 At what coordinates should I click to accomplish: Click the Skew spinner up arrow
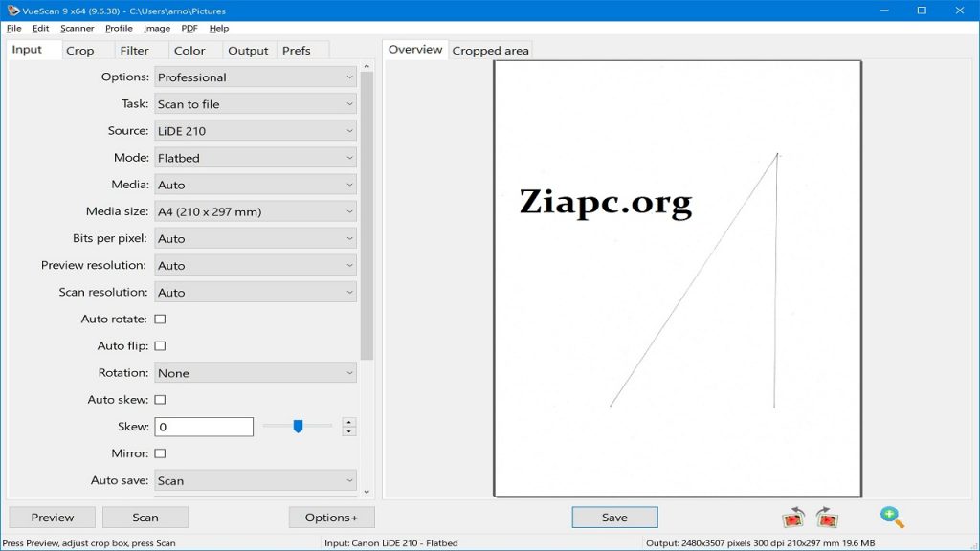click(349, 422)
